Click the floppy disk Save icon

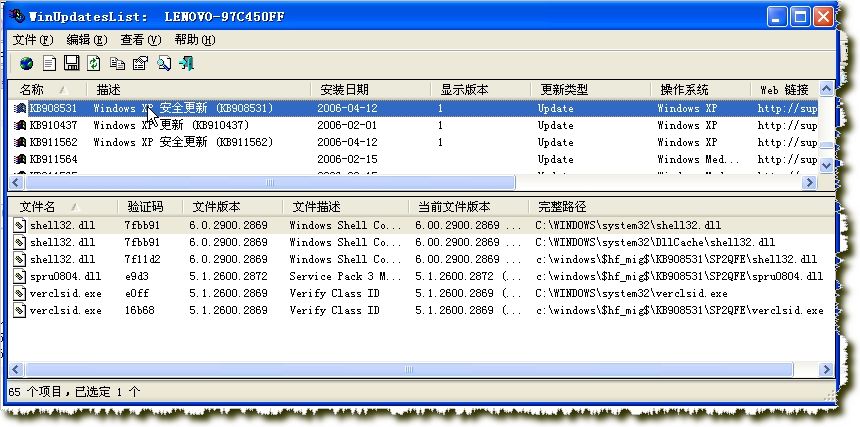click(72, 63)
